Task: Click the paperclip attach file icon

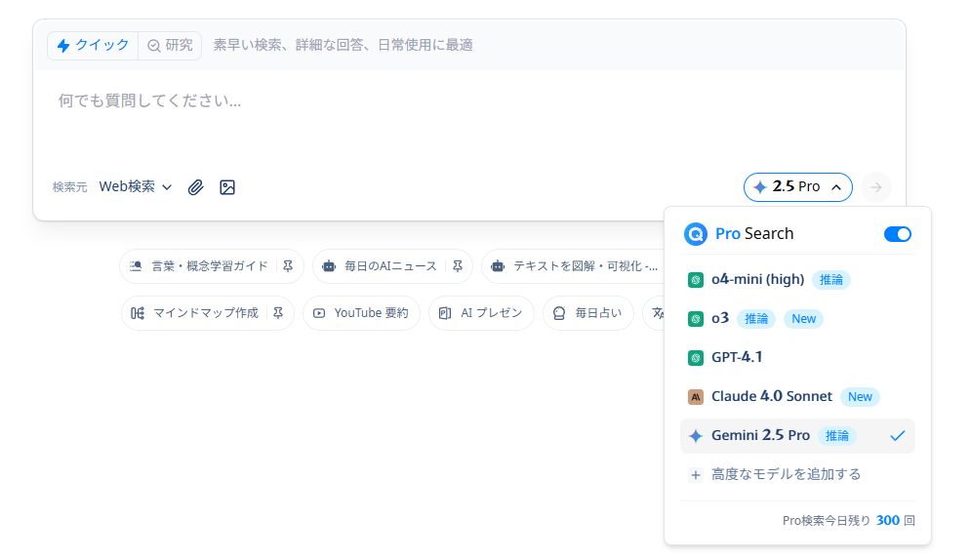Action: (195, 187)
